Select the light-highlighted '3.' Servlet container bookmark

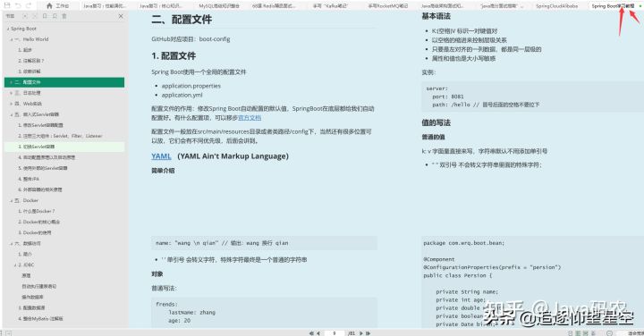[x=64, y=147]
